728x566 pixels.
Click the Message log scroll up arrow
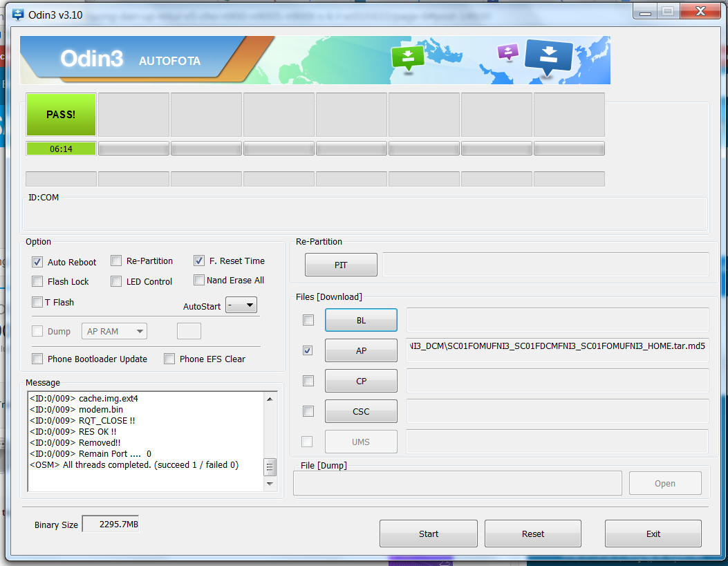click(270, 399)
